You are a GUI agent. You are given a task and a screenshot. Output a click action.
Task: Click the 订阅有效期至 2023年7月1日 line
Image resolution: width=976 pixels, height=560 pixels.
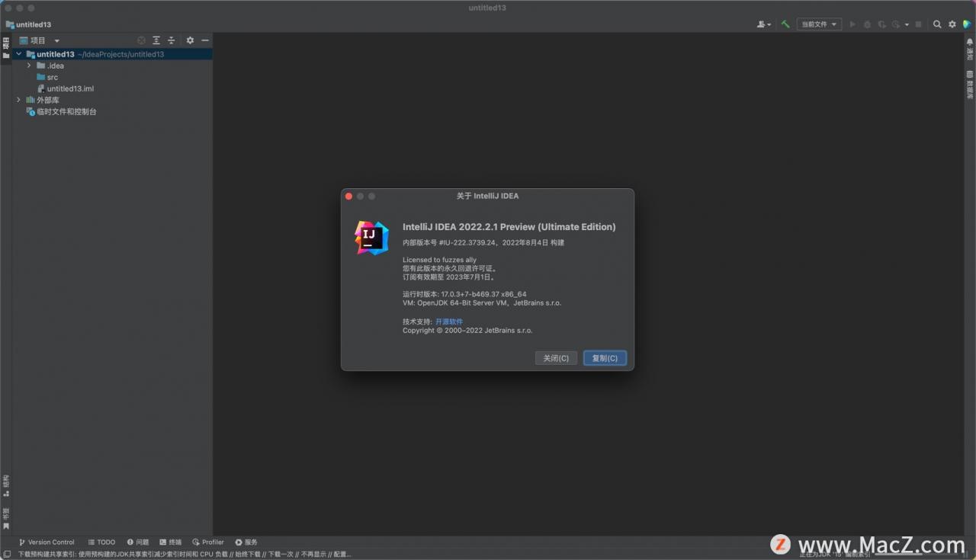(448, 277)
